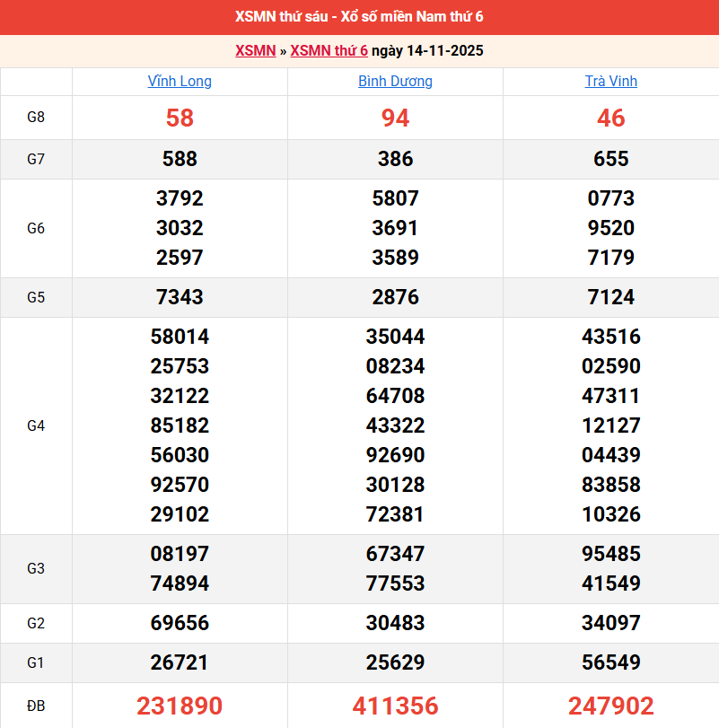Select Bình Dương G8 result 94
The width and height of the screenshot is (719, 728).
pos(395,118)
